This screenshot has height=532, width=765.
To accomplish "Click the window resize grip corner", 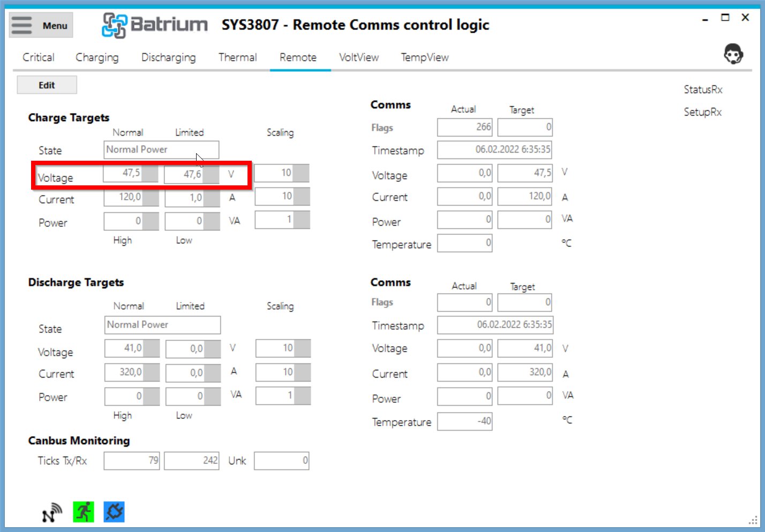I will tap(753, 521).
